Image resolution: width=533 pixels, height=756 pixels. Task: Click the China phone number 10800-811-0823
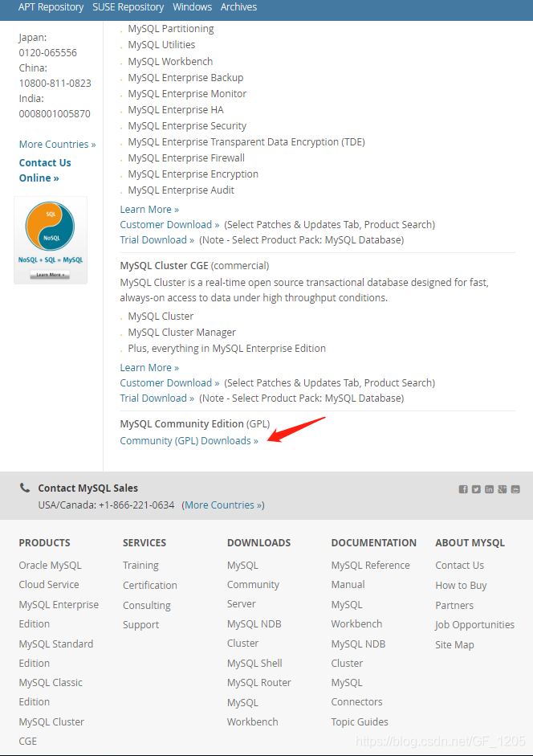55,83
